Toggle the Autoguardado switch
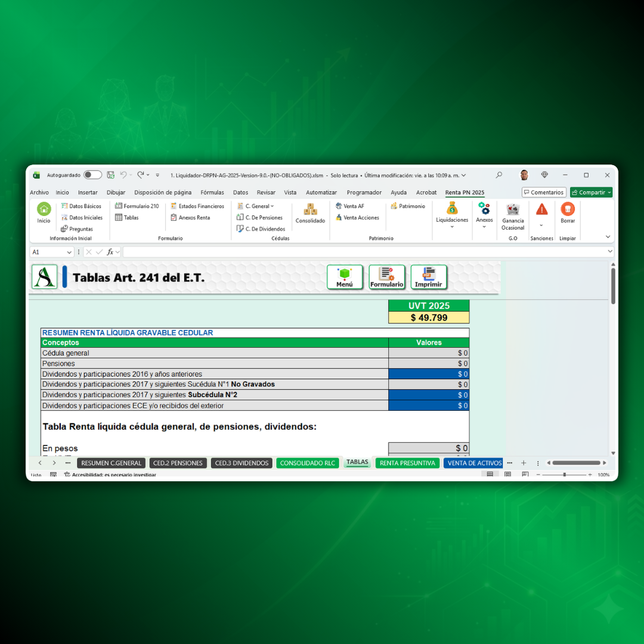Image resolution: width=644 pixels, height=644 pixels. (92, 175)
